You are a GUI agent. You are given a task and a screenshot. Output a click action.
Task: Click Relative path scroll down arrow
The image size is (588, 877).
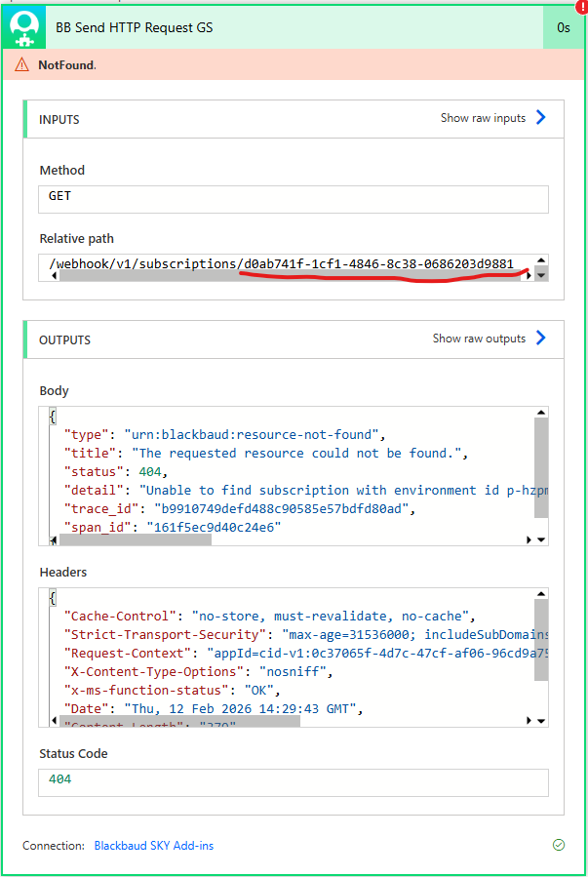pyautogui.click(x=541, y=275)
